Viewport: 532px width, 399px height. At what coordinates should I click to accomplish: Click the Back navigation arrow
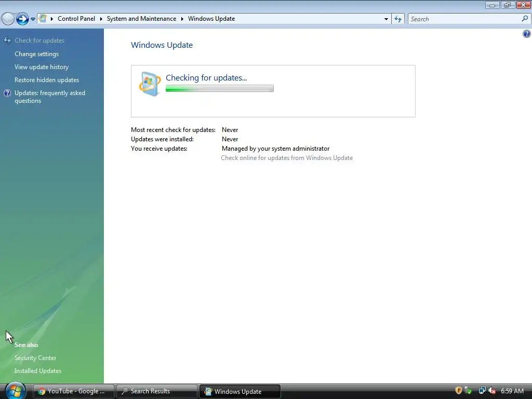8,19
